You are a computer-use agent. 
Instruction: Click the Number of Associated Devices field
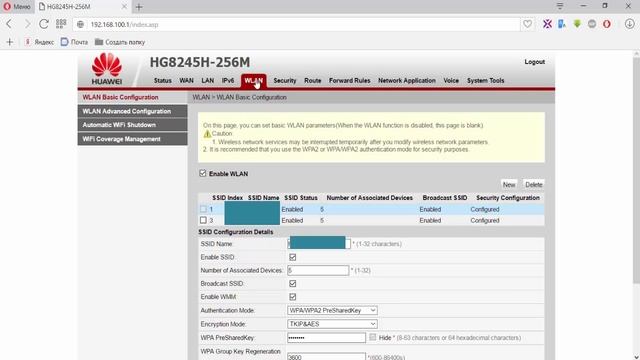(x=318, y=270)
